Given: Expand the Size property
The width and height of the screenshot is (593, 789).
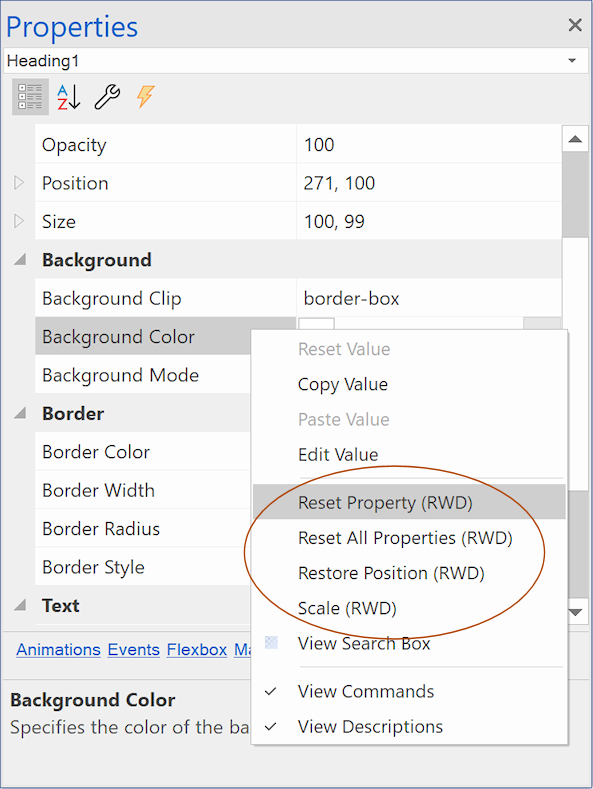Looking at the screenshot, I should pyautogui.click(x=19, y=221).
